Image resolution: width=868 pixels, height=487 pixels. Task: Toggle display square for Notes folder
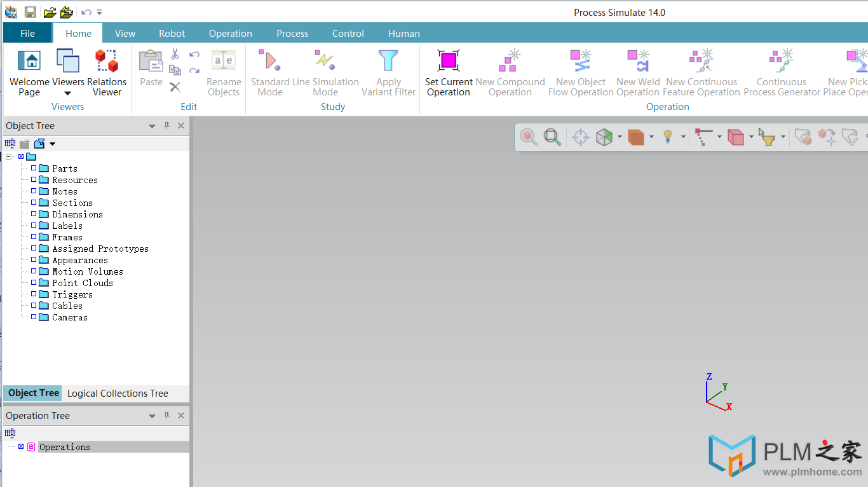[34, 191]
